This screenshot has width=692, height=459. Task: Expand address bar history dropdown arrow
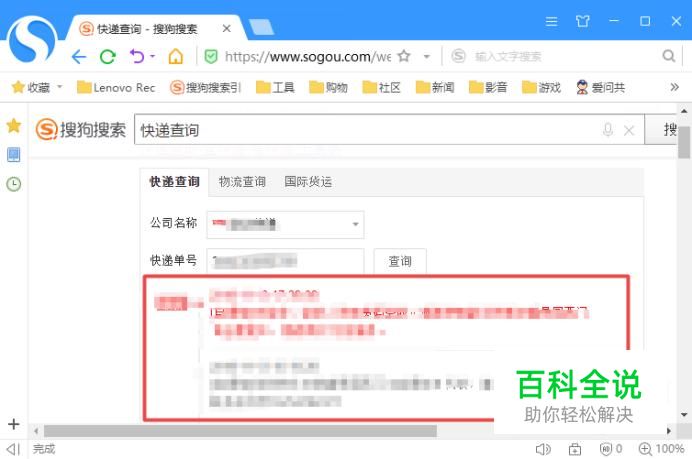pos(426,56)
